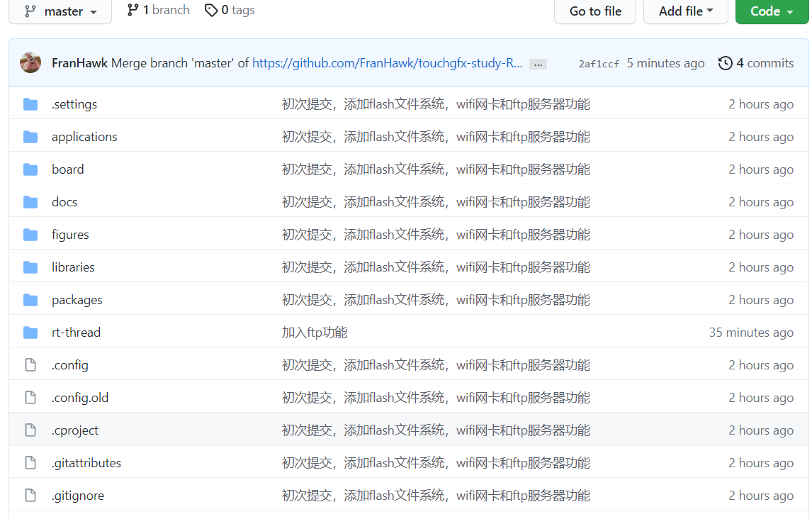The image size is (812, 519).
Task: Open FranHawk's avatar image
Action: 30,62
